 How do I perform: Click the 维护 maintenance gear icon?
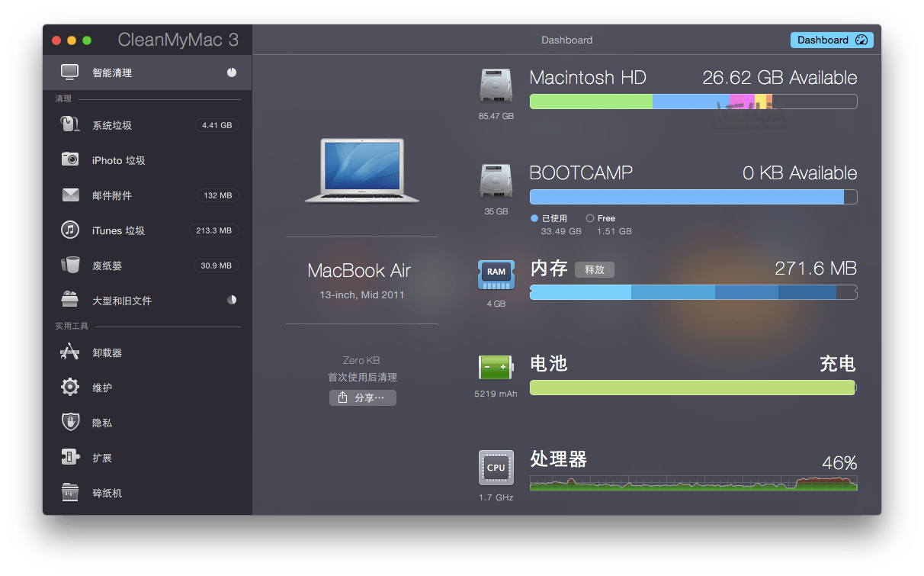point(70,388)
